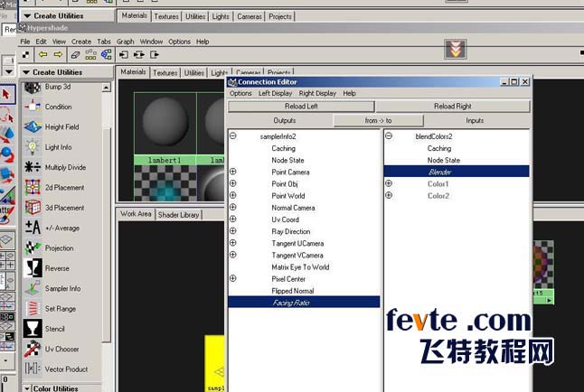Create a Projection utility node
Screen dimensions: 584x392
tap(59, 247)
